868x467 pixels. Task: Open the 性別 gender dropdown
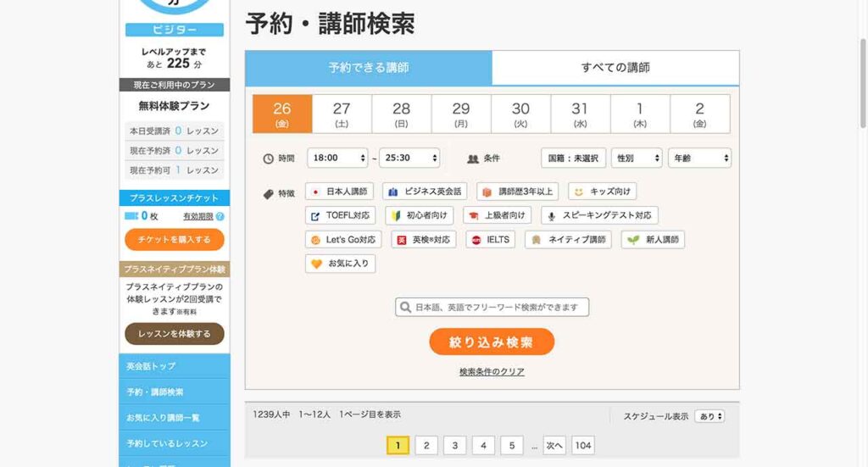pyautogui.click(x=636, y=158)
